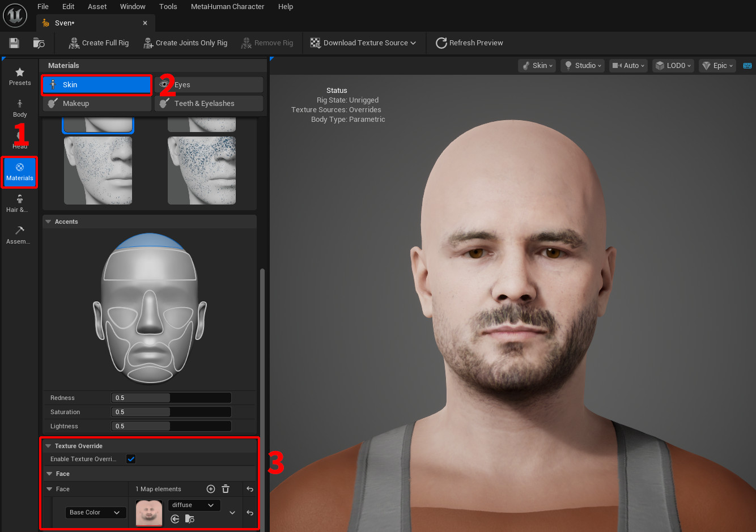Open the diffuse texture dropdown
The image size is (756, 532).
pyautogui.click(x=194, y=505)
